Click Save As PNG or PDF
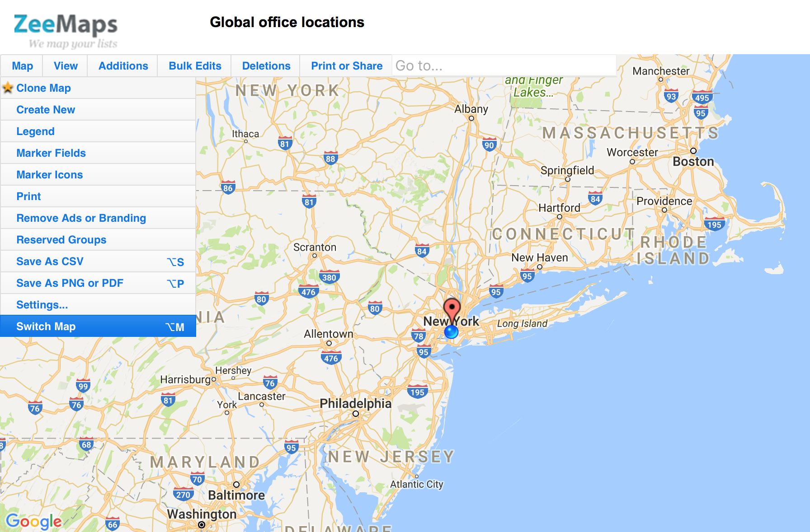This screenshot has width=810, height=532. tap(98, 283)
